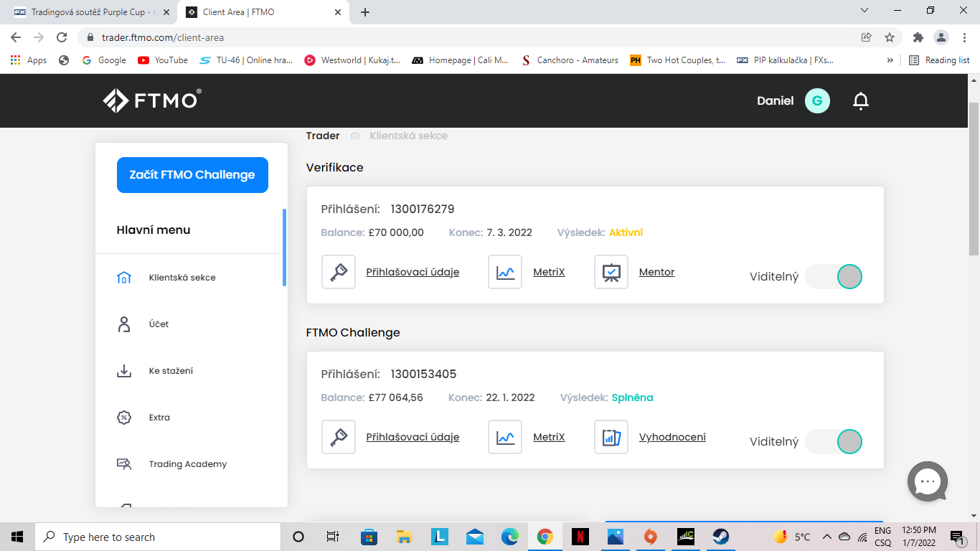Open the notifications bell
980x551 pixels.
tap(861, 101)
